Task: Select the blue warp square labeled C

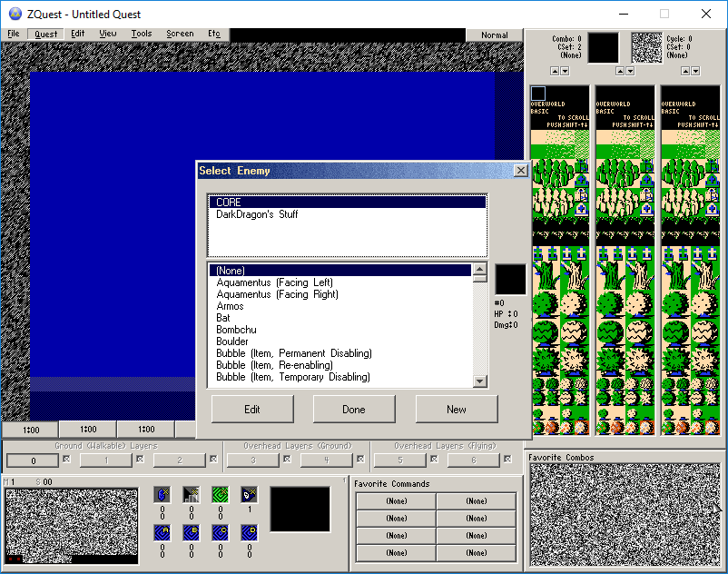Action: (x=220, y=532)
